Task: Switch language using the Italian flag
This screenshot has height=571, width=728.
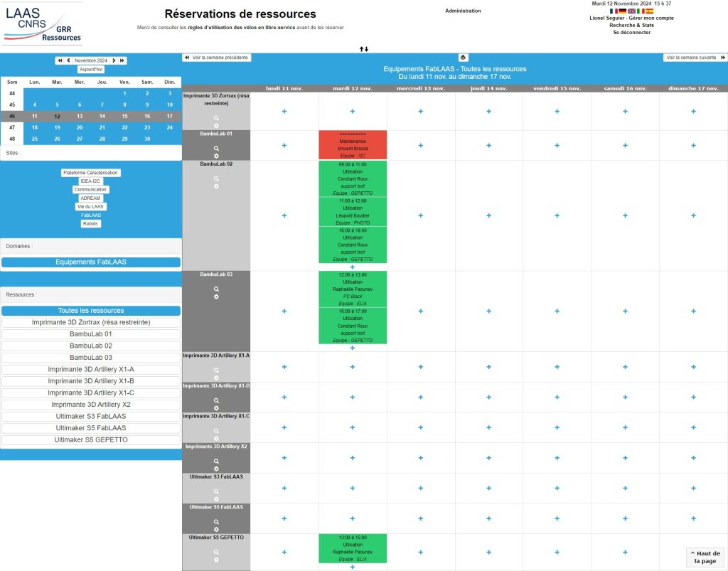Action: click(x=641, y=11)
